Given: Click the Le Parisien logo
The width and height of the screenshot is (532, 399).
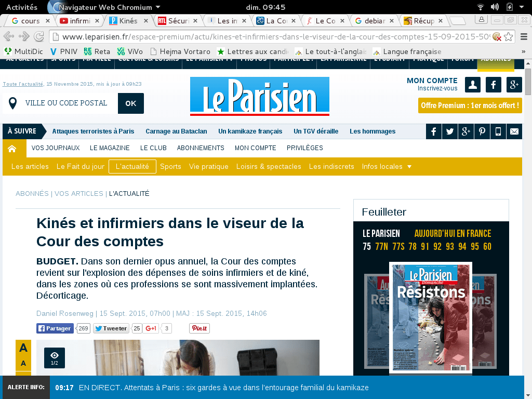Looking at the screenshot, I should (260, 96).
